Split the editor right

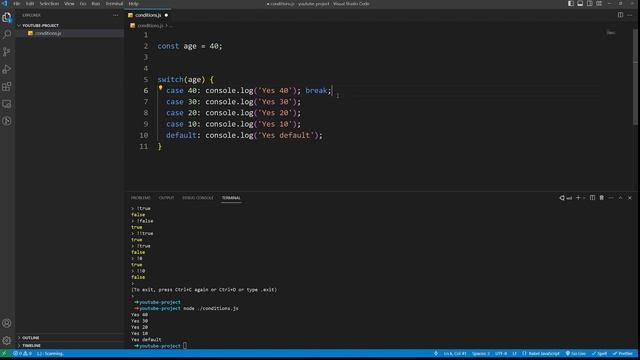point(620,15)
